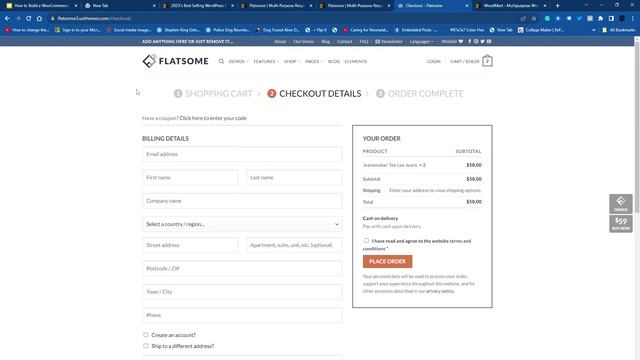
Task: Open the Blog menu item
Action: (x=334, y=61)
